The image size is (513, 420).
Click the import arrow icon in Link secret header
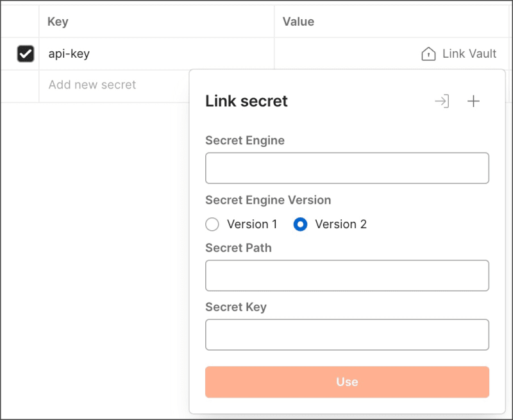[442, 101]
